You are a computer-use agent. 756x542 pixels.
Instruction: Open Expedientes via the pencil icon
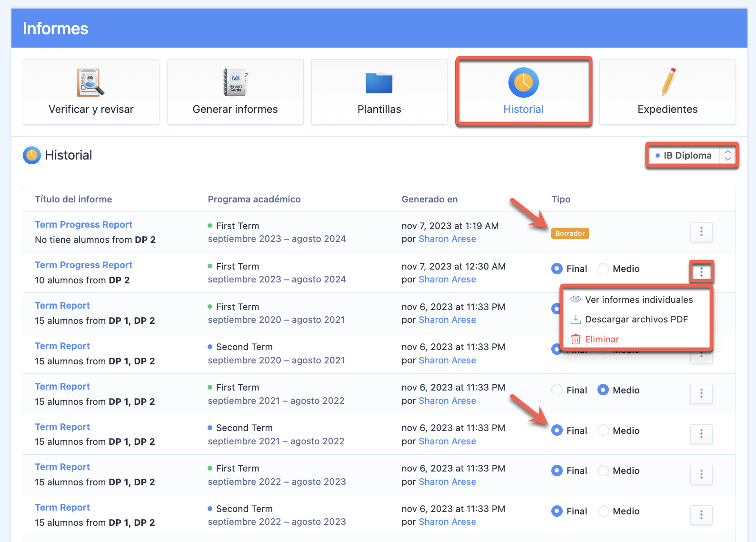point(667,82)
